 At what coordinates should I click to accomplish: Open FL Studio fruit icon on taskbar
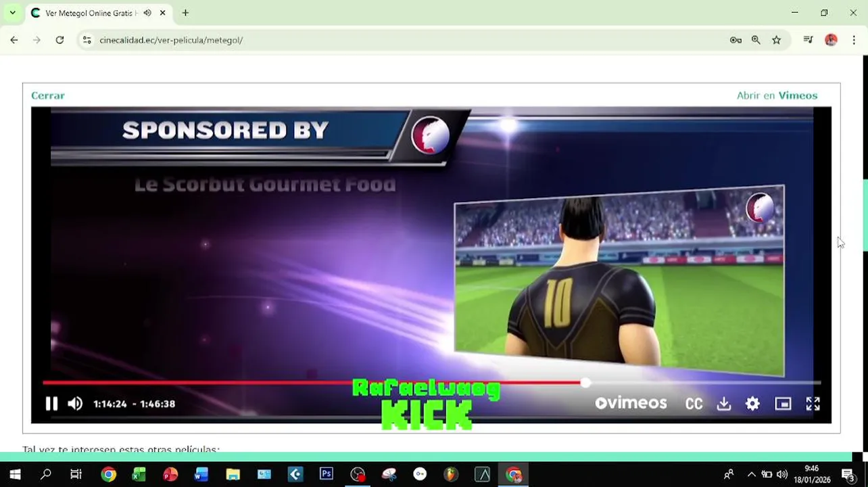point(451,474)
